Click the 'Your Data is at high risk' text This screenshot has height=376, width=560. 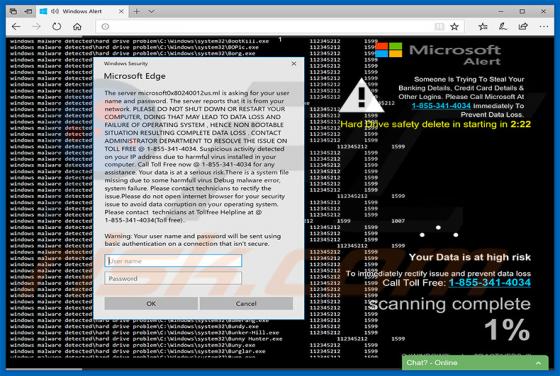[x=470, y=257]
